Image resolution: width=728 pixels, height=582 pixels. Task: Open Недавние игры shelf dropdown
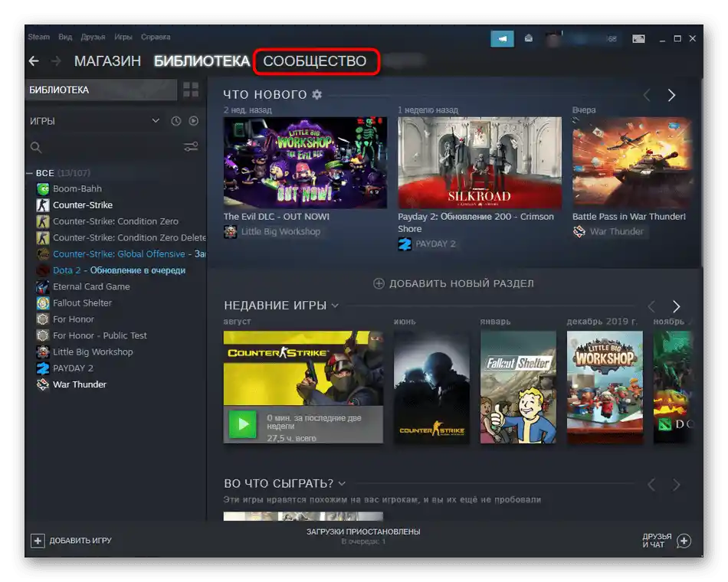coord(335,306)
